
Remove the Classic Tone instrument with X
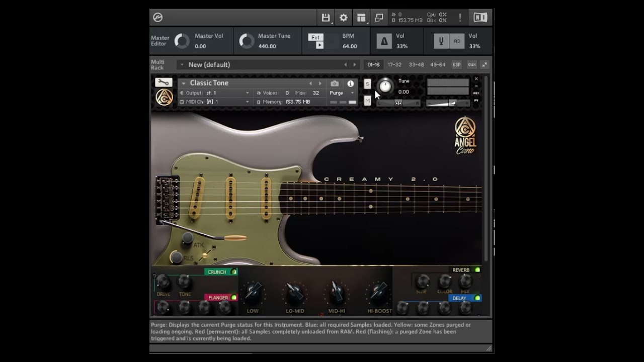point(476,79)
